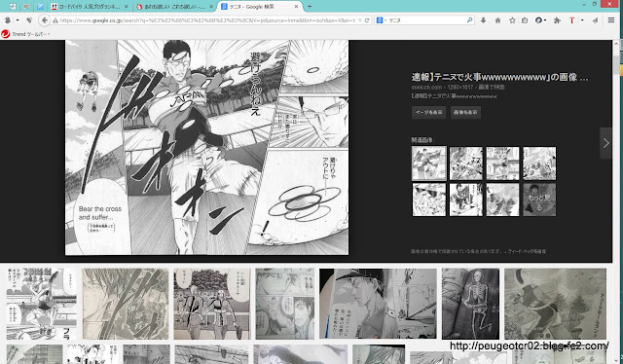Open the downloads arrow icon
623x364 pixels.
tap(483, 20)
